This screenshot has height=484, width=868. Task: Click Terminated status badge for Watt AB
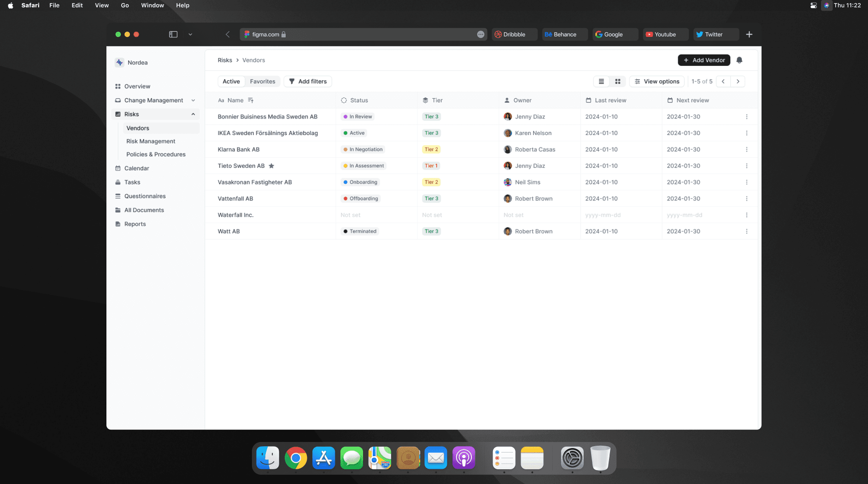(x=360, y=231)
